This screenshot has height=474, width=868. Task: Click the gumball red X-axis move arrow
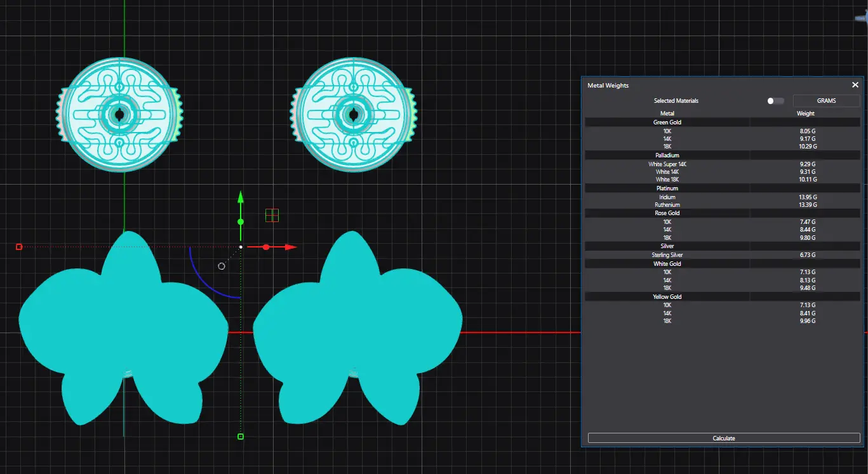click(x=290, y=247)
